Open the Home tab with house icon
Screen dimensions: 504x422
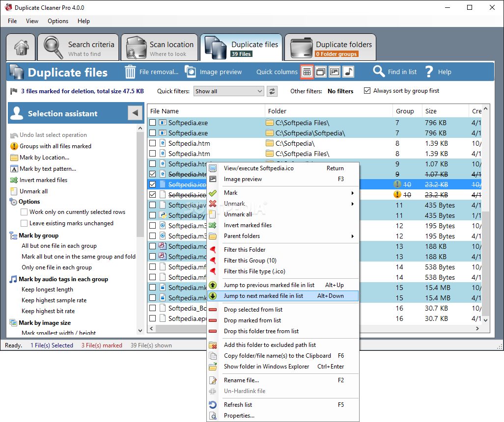tap(21, 47)
